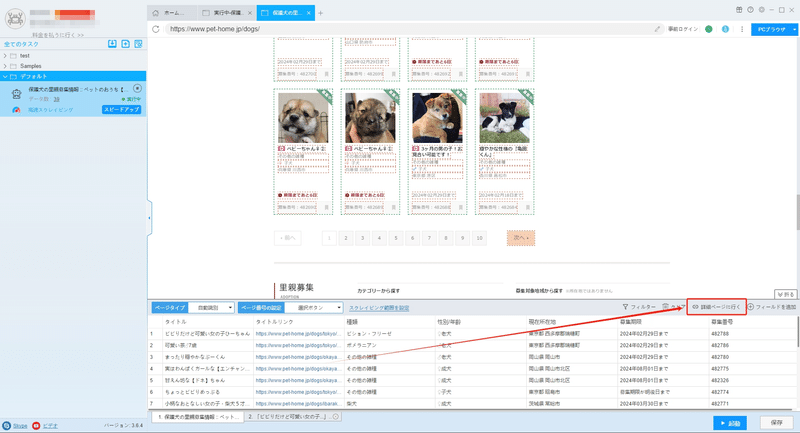800x433 pixels.
Task: Click the speedometer high-speed scraping icon
Action: (16, 110)
